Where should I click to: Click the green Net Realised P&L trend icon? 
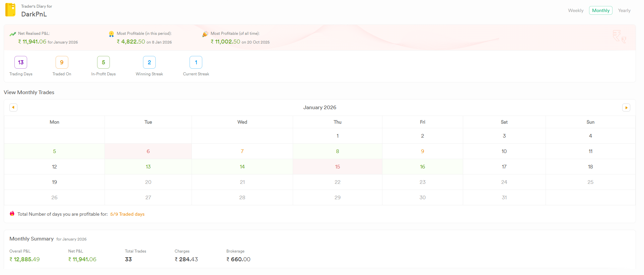click(13, 34)
